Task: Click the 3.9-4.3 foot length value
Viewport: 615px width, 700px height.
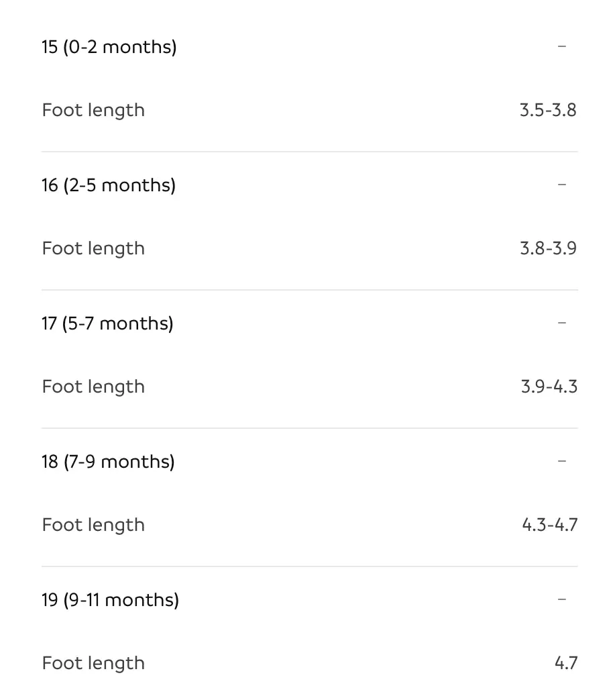Action: coord(549,387)
